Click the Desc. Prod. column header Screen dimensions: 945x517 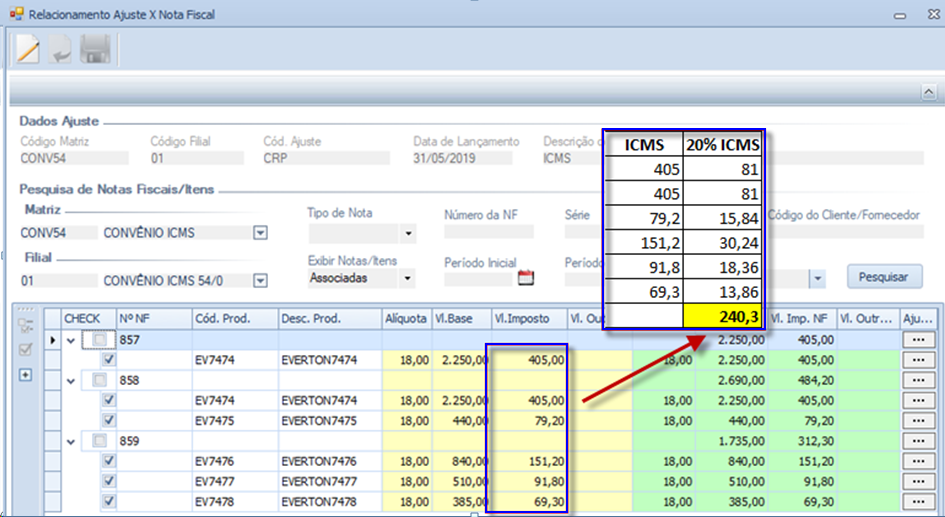pos(329,318)
